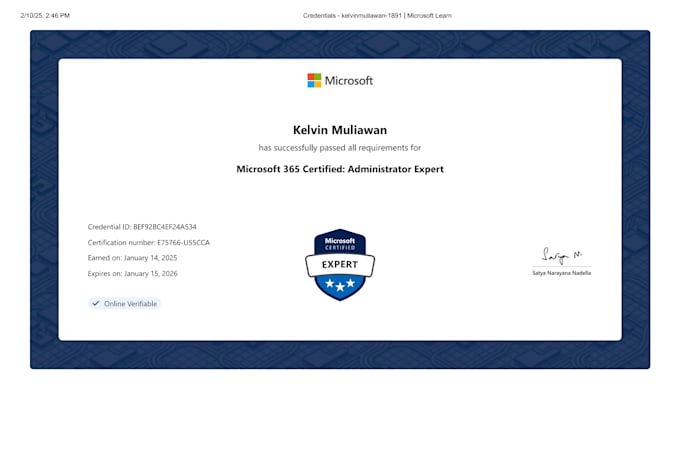Click the Certification number E75766-U55CCA line

pyautogui.click(x=149, y=243)
